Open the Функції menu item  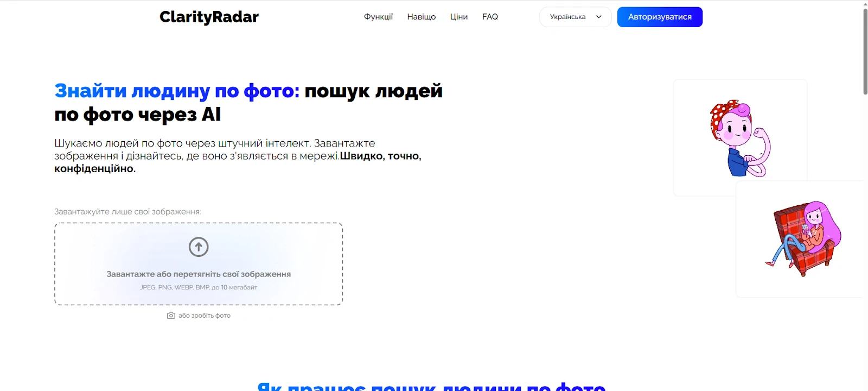tap(378, 17)
